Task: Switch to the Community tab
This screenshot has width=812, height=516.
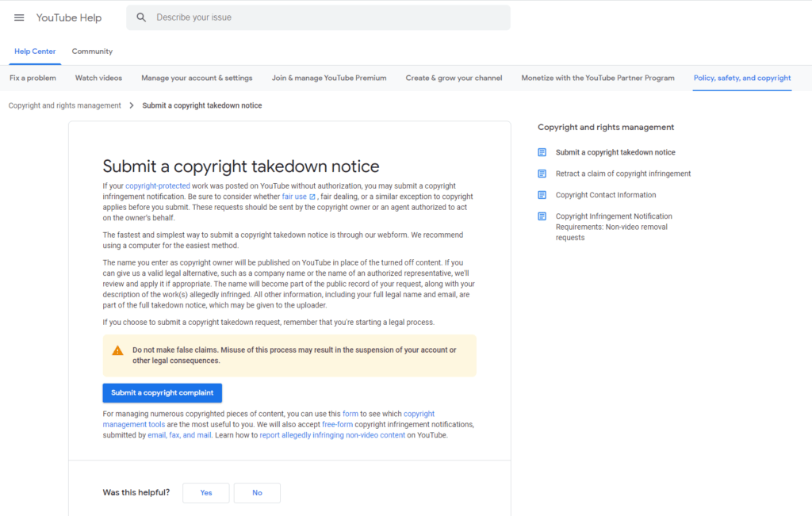Action: pyautogui.click(x=91, y=51)
